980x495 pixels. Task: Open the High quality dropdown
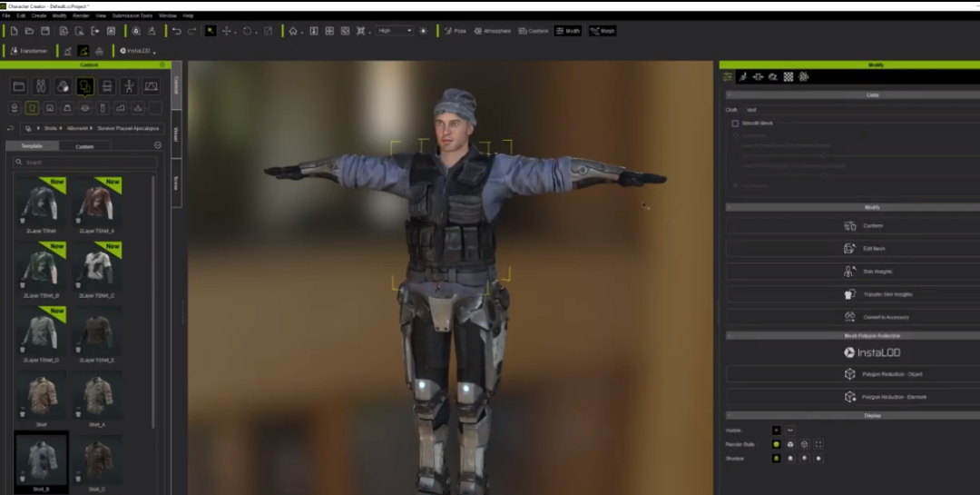tap(395, 31)
